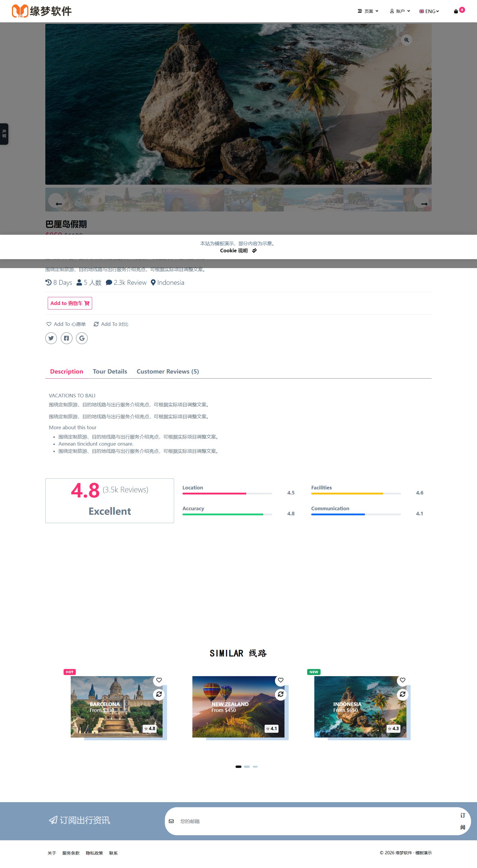
Task: Share on Google icon
Action: click(x=82, y=338)
